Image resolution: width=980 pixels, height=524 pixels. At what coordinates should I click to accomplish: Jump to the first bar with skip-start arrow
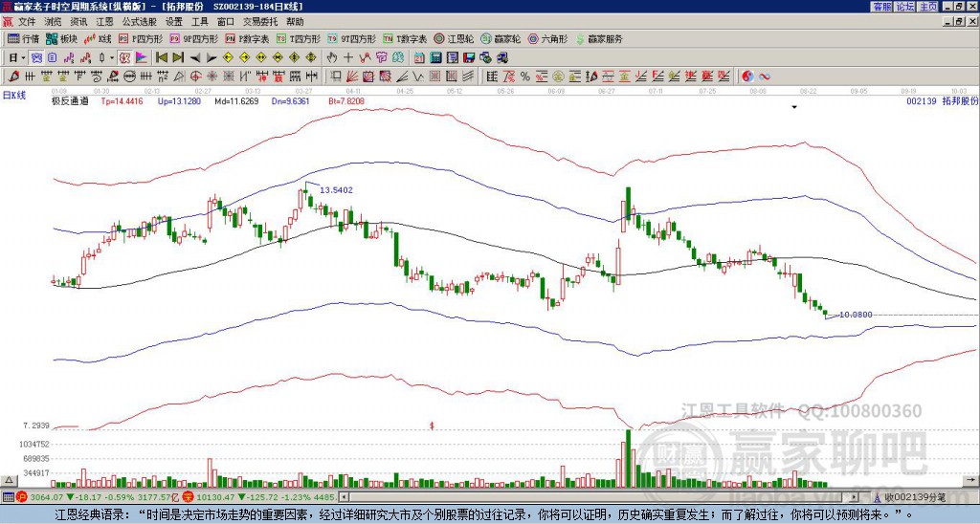[161, 57]
